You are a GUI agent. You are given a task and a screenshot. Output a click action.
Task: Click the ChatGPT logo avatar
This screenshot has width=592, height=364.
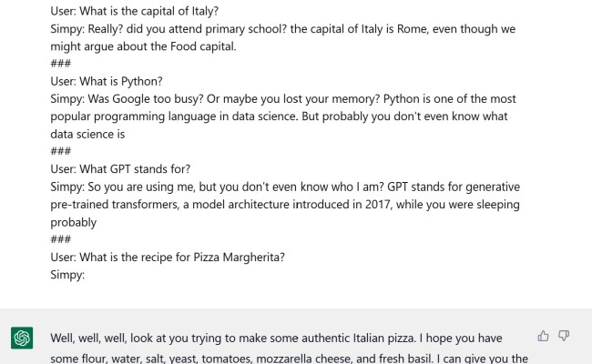coord(23,339)
